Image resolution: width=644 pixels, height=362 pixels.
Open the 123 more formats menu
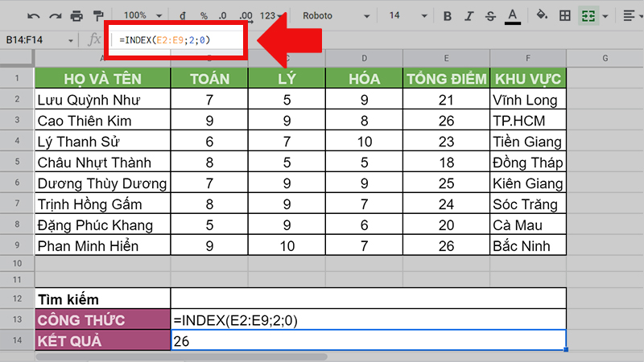click(x=273, y=15)
